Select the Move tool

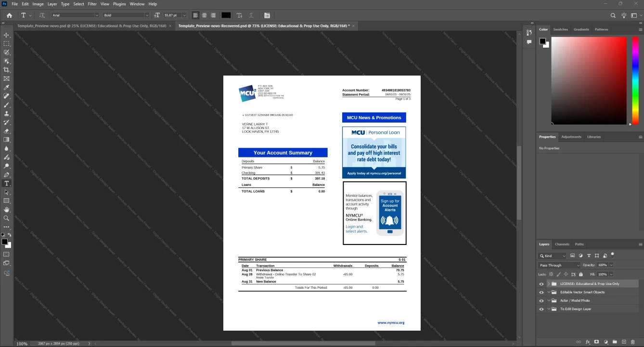click(x=6, y=35)
